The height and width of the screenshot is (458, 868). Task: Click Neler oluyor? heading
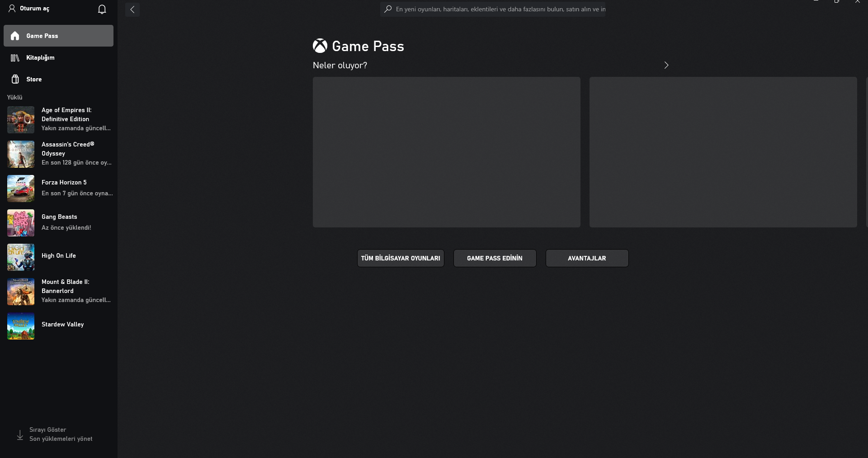tap(340, 65)
